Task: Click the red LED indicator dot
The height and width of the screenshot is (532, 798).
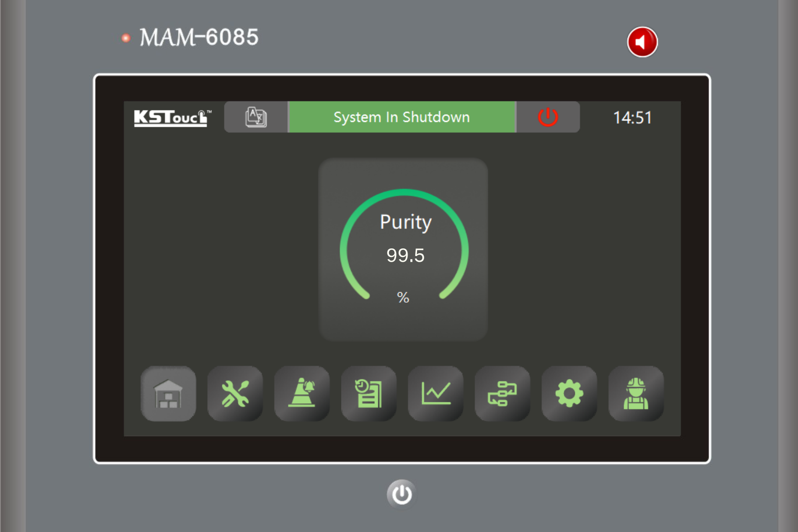Action: click(x=126, y=38)
